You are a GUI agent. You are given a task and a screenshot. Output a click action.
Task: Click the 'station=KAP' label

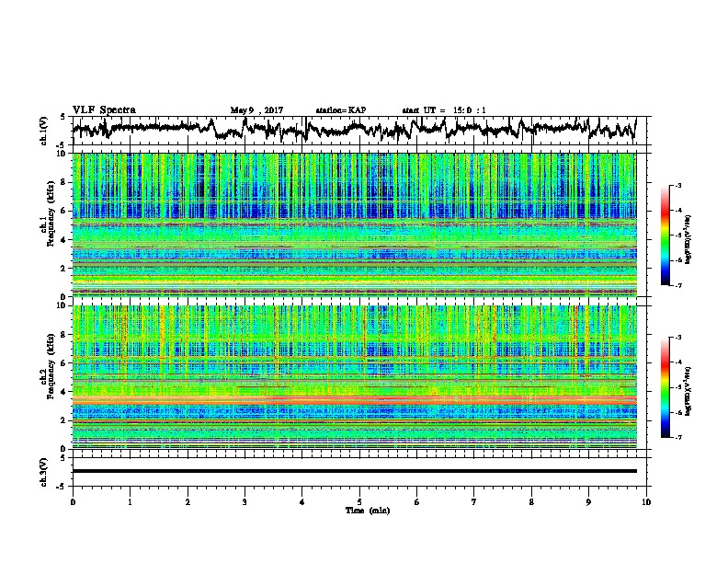click(341, 110)
